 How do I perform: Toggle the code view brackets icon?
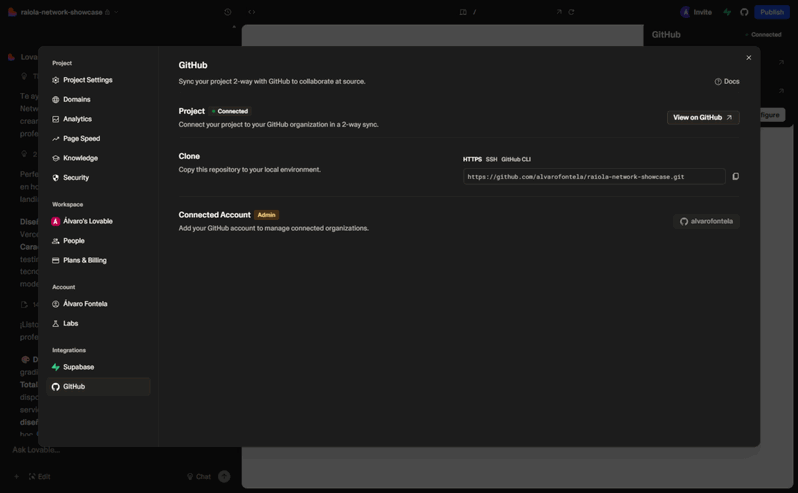[x=251, y=12]
